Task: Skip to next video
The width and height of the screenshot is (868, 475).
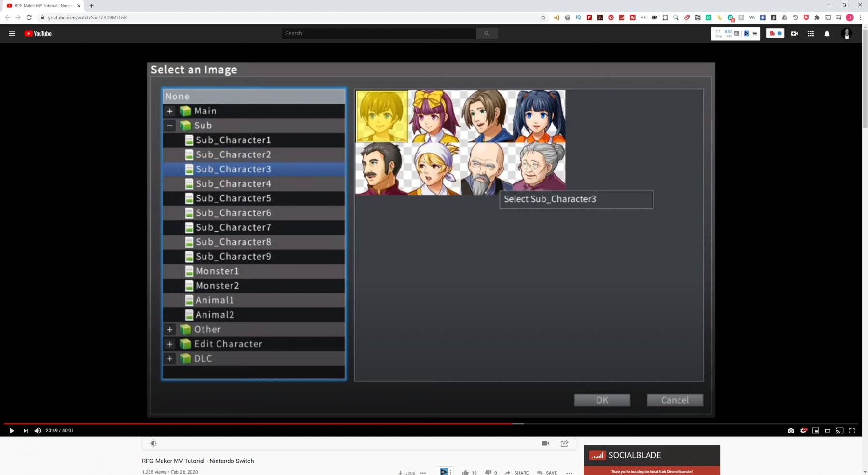Action: (x=26, y=431)
